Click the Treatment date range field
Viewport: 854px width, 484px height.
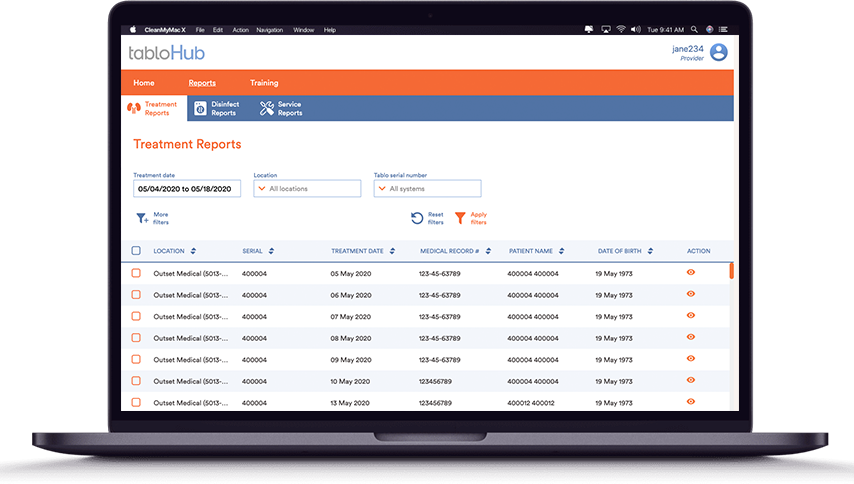(x=187, y=188)
